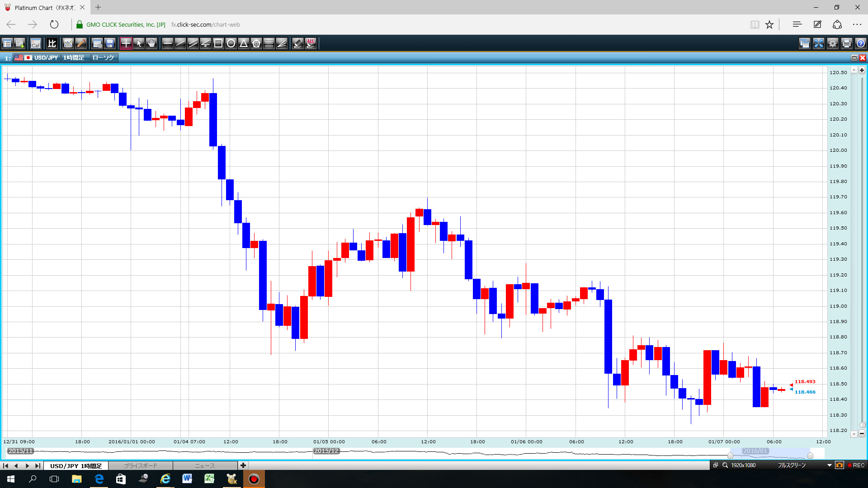Screen dimensions: 868x488
Task: Click the 2016/01 range slider in overview
Action: click(755, 451)
